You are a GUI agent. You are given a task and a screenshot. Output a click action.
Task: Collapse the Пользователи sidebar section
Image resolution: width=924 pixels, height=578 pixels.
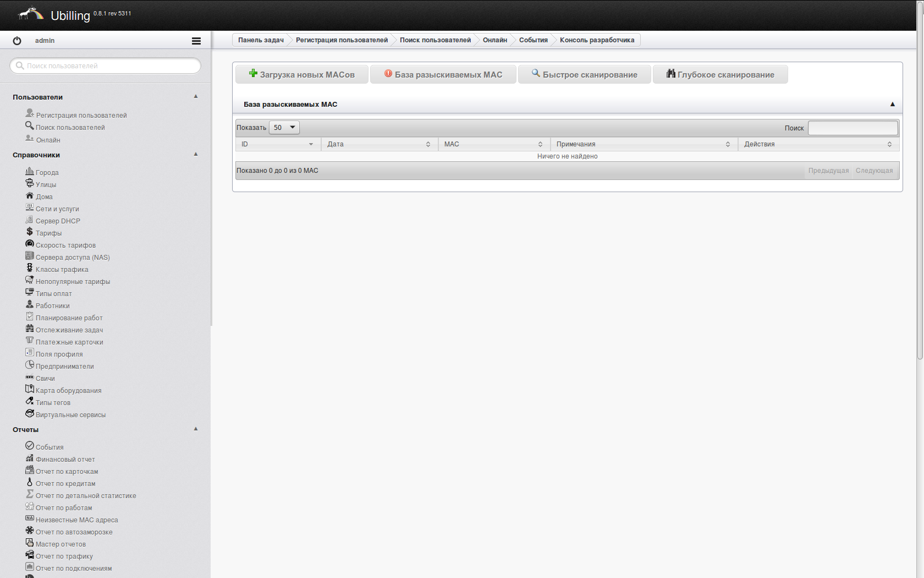196,96
